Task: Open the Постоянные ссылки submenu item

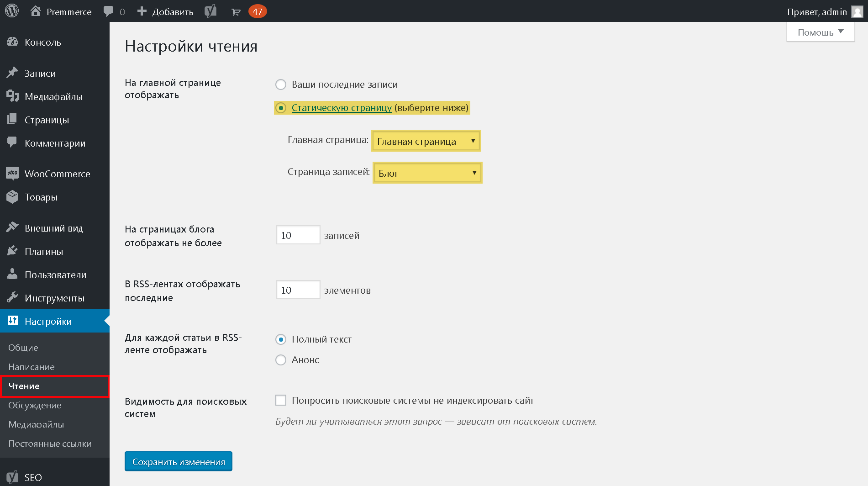Action: pyautogui.click(x=50, y=444)
